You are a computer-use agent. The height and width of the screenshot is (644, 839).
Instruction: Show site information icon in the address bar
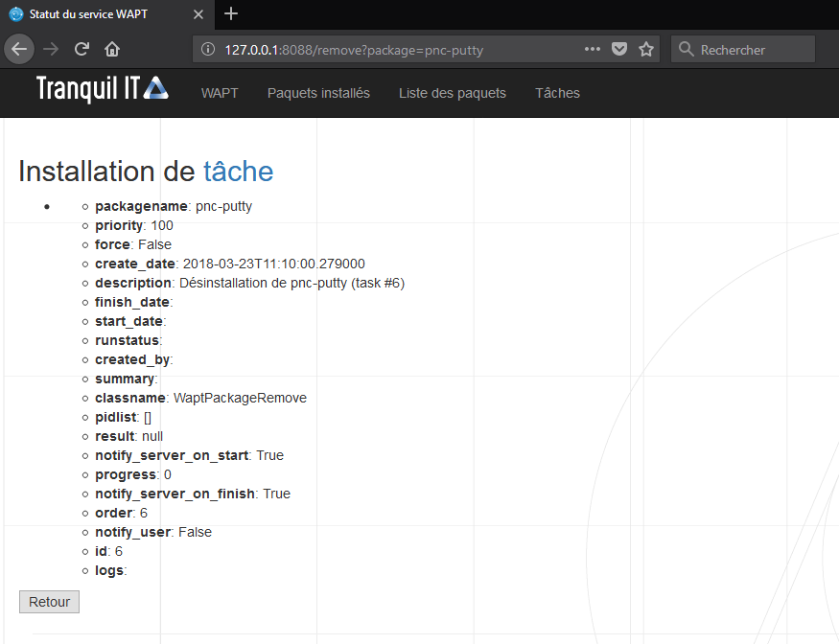[x=208, y=50]
